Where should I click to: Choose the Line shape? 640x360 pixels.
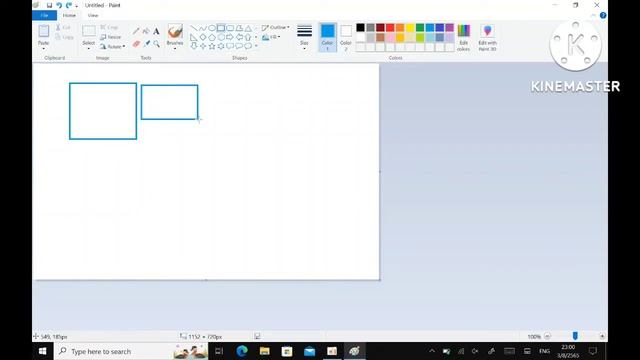194,28
